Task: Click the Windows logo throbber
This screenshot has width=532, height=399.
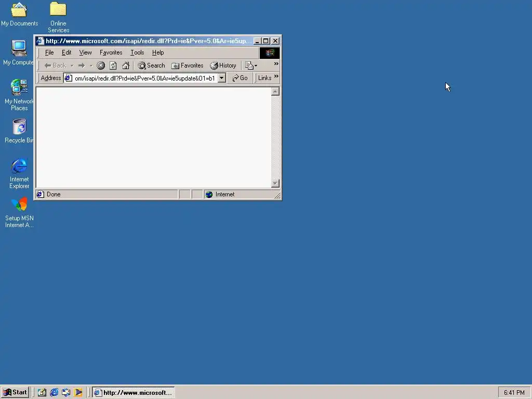Action: [270, 52]
